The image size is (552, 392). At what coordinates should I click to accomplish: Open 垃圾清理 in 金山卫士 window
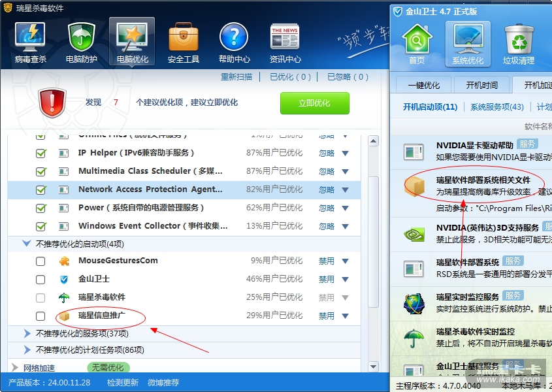519,44
